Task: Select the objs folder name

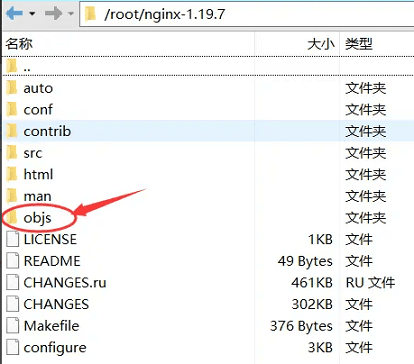Action: [x=37, y=218]
